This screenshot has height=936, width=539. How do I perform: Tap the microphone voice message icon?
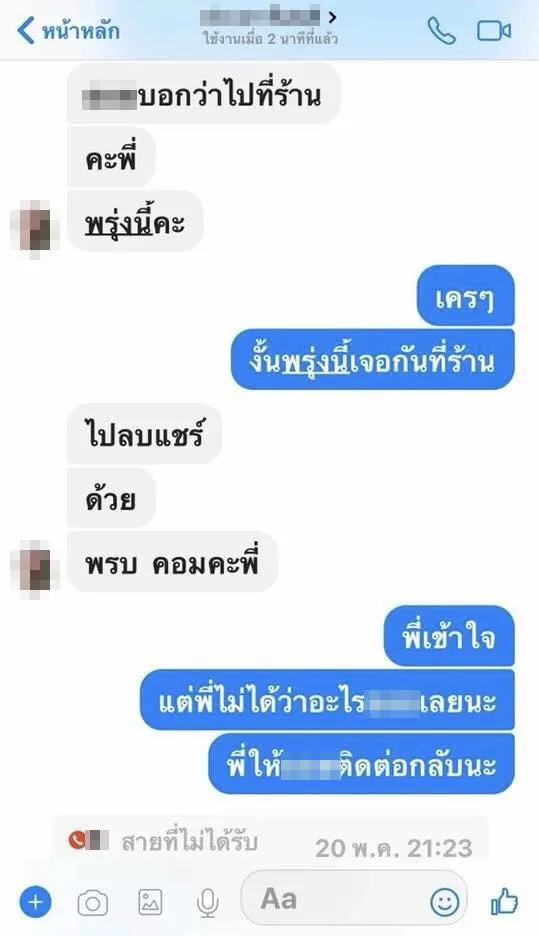pos(207,903)
